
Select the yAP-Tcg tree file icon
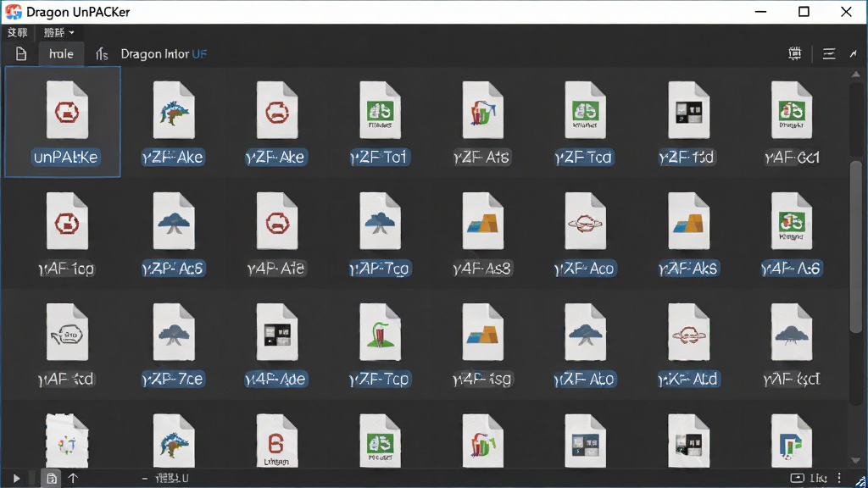(x=380, y=221)
